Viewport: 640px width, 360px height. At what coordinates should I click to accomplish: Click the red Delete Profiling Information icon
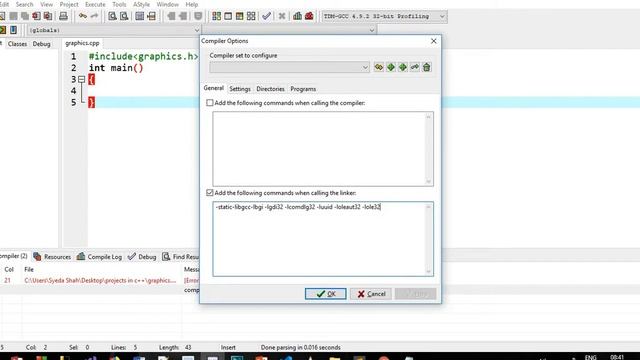(309, 16)
